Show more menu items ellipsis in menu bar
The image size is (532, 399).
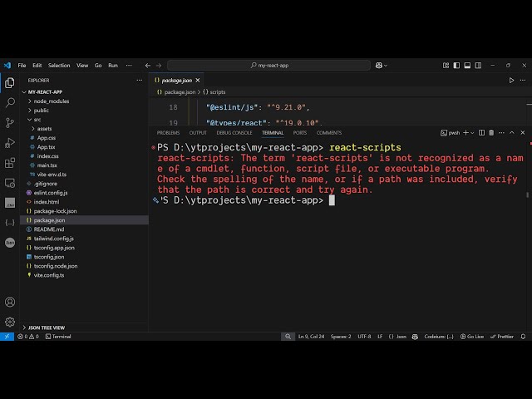tap(129, 66)
